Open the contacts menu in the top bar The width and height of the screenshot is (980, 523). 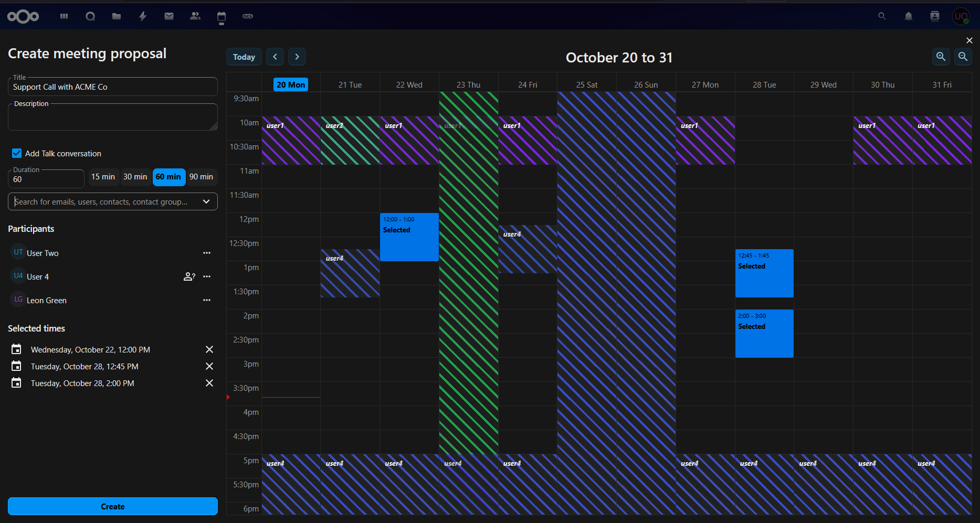click(934, 16)
